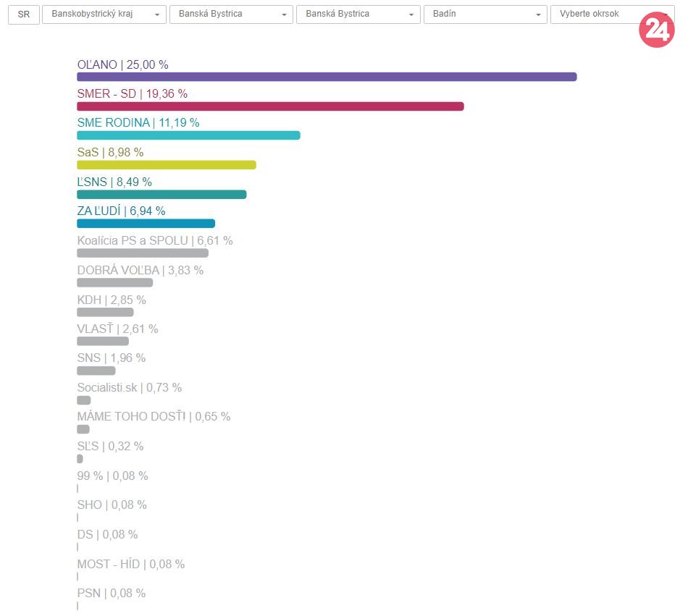Click the Koalícia PS a SPOLU label
Viewport: 688px width, 616px height.
click(x=154, y=240)
